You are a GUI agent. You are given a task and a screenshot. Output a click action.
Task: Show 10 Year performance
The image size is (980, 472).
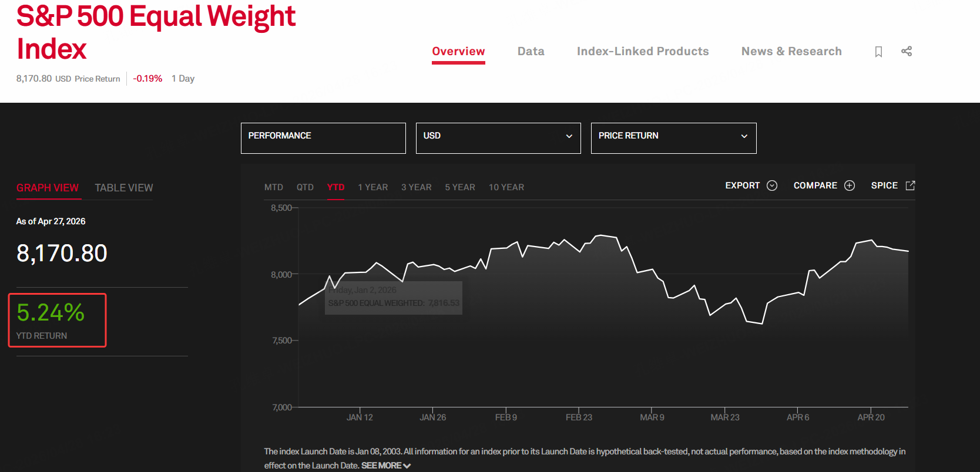click(506, 187)
